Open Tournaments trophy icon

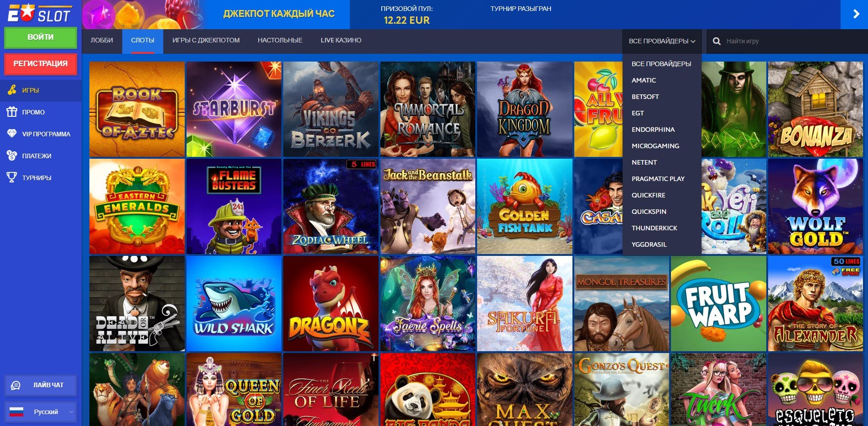point(12,177)
